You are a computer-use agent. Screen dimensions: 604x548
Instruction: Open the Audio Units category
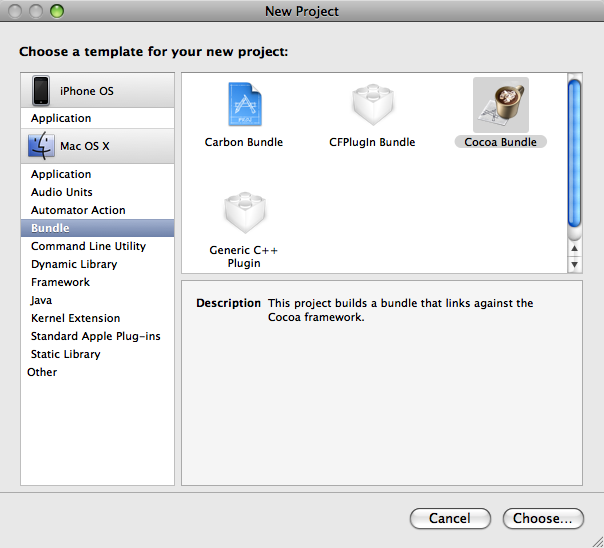click(62, 192)
